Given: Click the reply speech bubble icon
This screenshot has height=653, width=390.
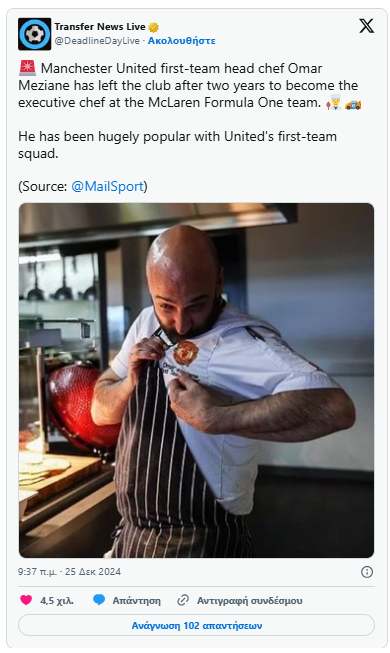Looking at the screenshot, I should click(99, 600).
